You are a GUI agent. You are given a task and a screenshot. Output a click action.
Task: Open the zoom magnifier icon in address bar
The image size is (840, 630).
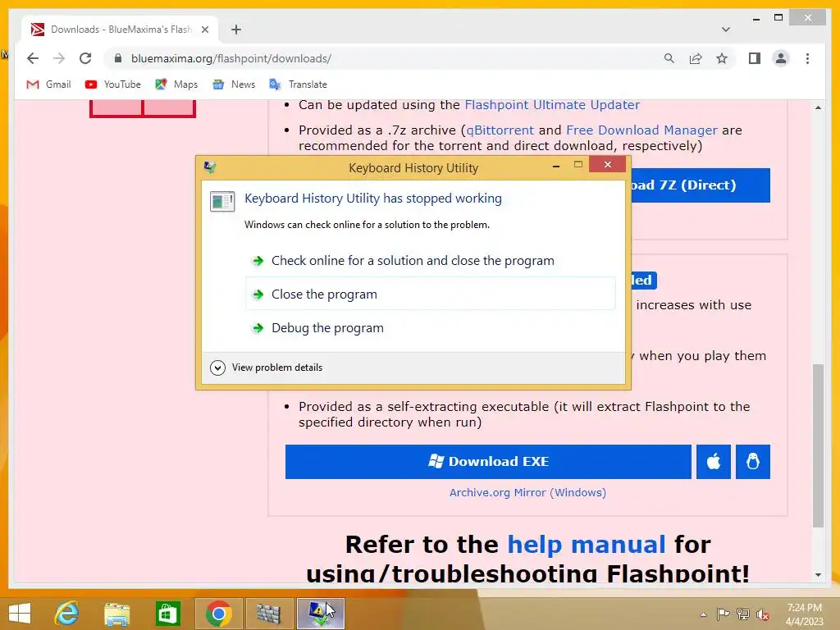pyautogui.click(x=669, y=58)
